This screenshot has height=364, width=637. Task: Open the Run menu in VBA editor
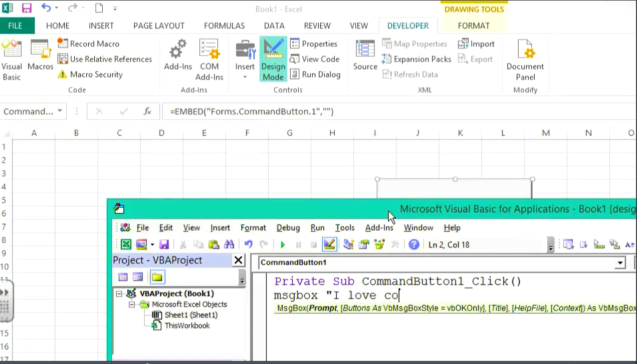(x=317, y=227)
